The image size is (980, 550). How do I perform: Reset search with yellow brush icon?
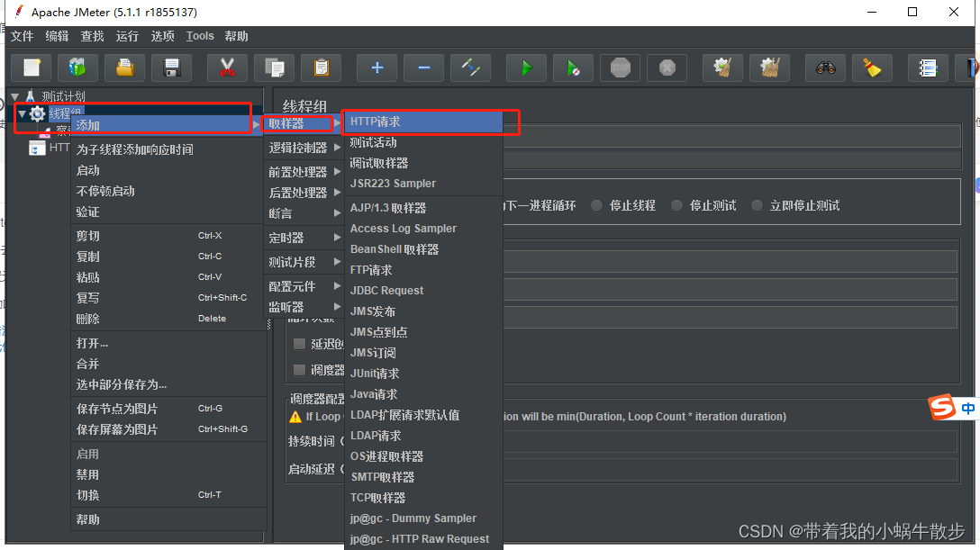872,68
